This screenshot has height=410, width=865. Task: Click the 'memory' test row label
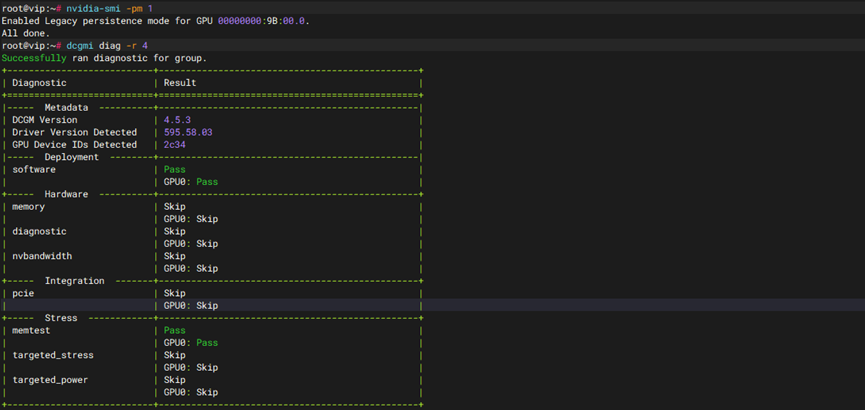[x=28, y=206]
